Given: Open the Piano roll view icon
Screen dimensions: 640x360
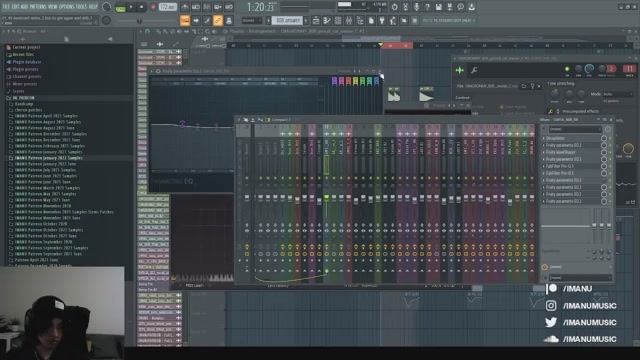Looking at the screenshot, I should pyautogui.click(x=327, y=20).
